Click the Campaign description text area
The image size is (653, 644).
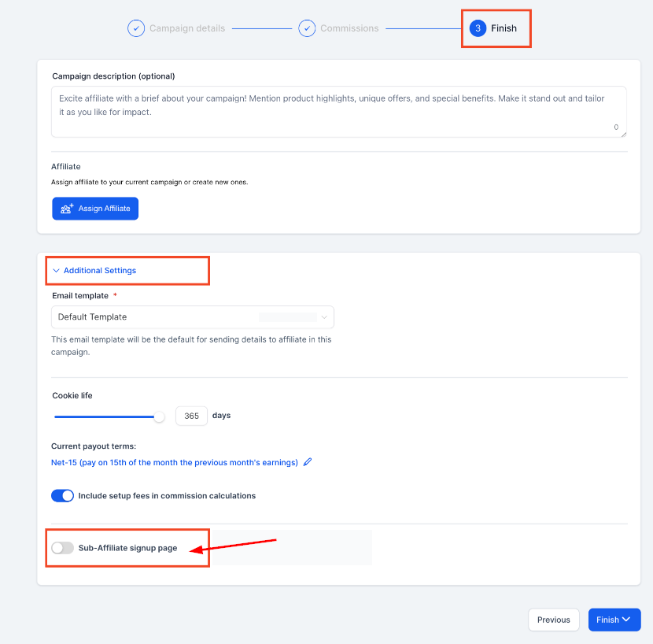338,112
